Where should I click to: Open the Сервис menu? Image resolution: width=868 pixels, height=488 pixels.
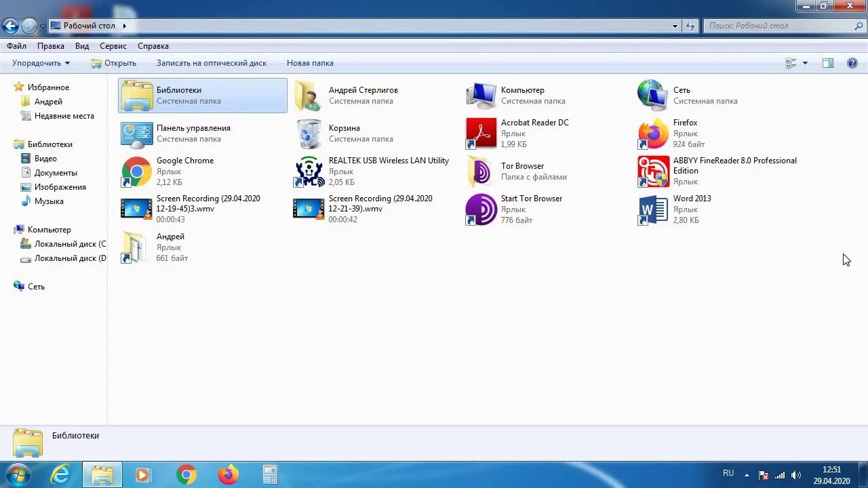click(x=113, y=46)
